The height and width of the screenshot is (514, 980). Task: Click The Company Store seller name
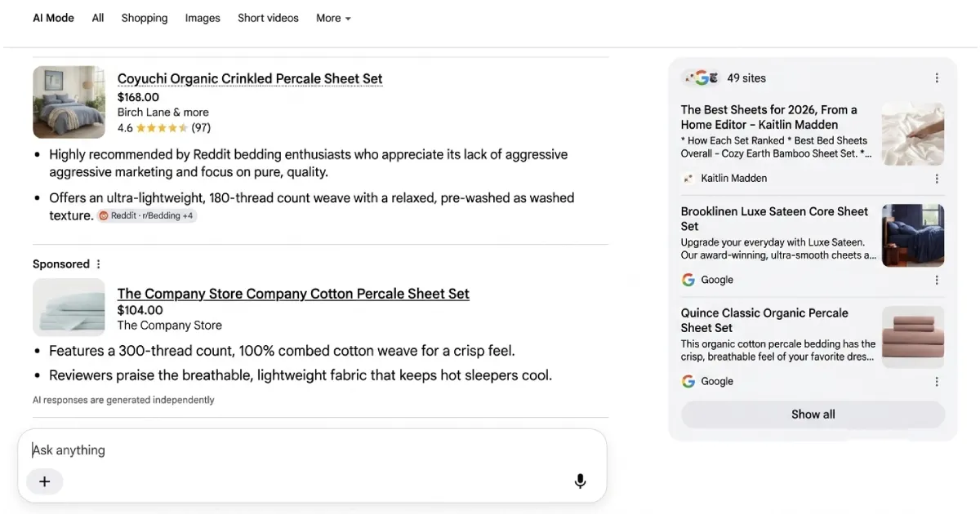click(170, 326)
